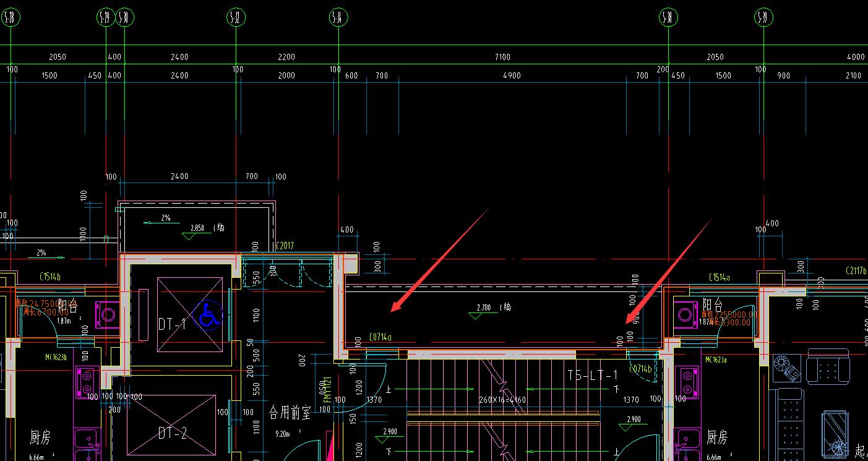This screenshot has width=868, height=461.
Task: Click the 7100 dimension text
Action: 502,57
